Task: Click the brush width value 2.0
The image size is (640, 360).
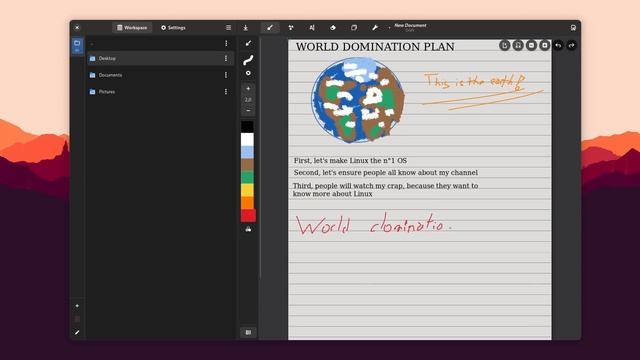Action: click(x=248, y=100)
